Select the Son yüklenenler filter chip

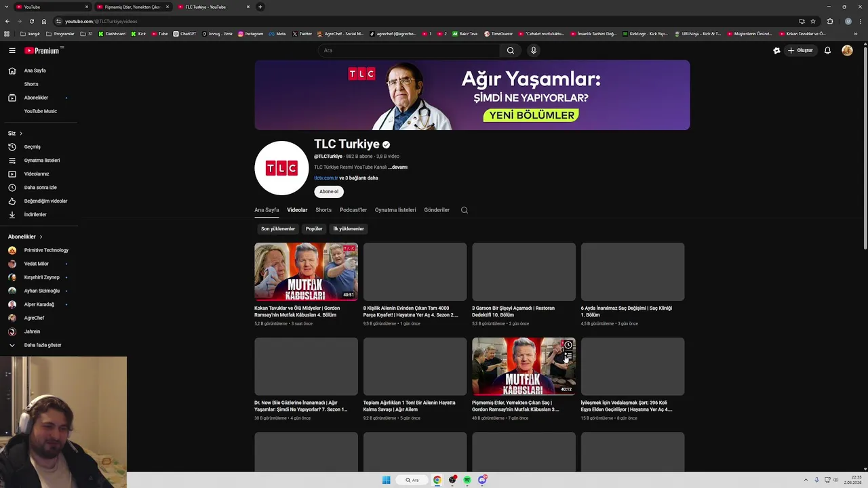[278, 229]
